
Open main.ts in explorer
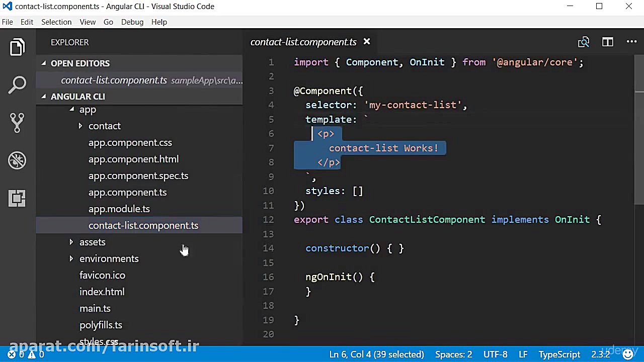(x=95, y=308)
